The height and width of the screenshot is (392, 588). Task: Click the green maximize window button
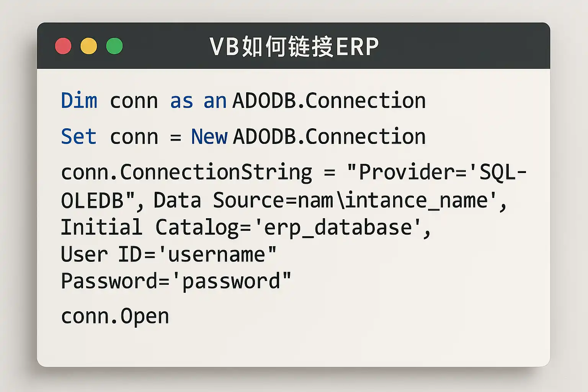(114, 46)
